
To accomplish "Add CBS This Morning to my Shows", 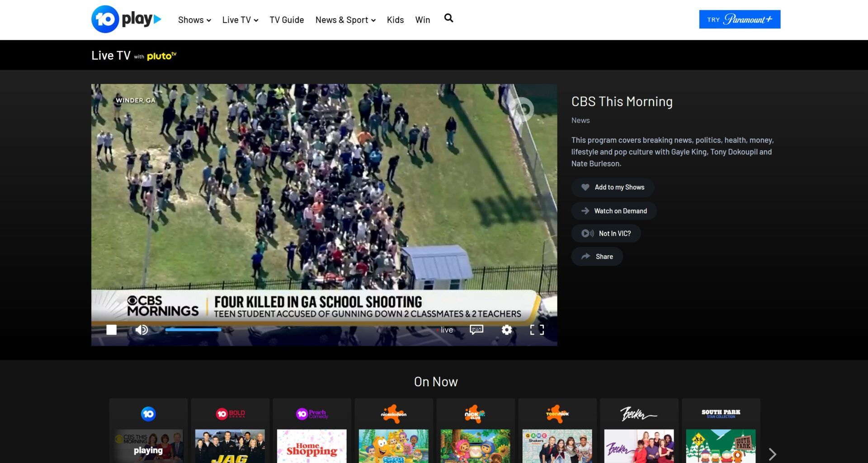I will 613,187.
